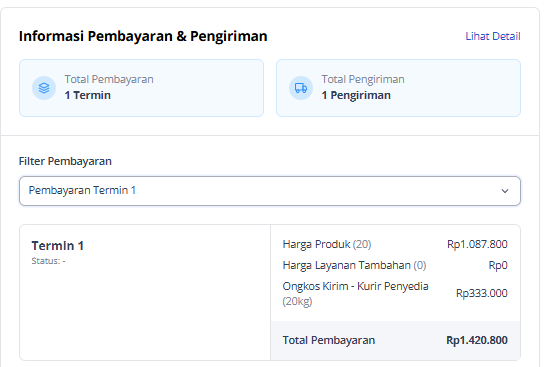544x367 pixels.
Task: Select the Total Pengiriman card
Action: (x=398, y=88)
